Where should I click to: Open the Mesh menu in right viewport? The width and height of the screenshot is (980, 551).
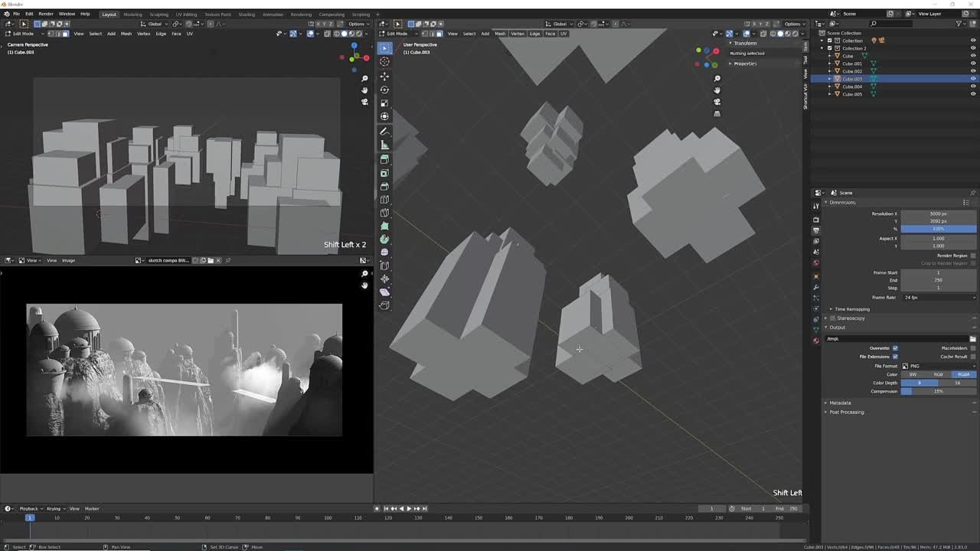500,34
